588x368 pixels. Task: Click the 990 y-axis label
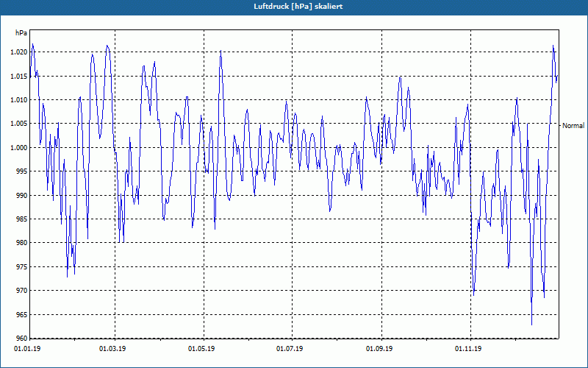[x=22, y=195]
